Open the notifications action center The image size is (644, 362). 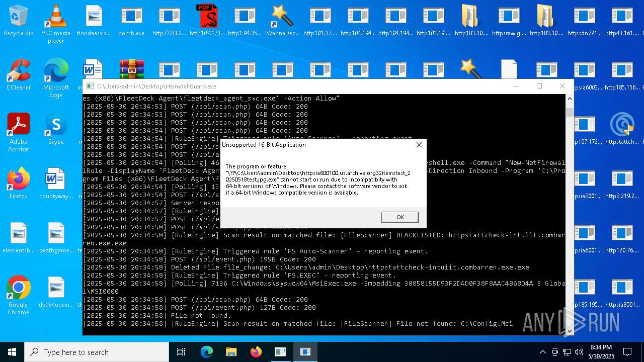pos(627,352)
